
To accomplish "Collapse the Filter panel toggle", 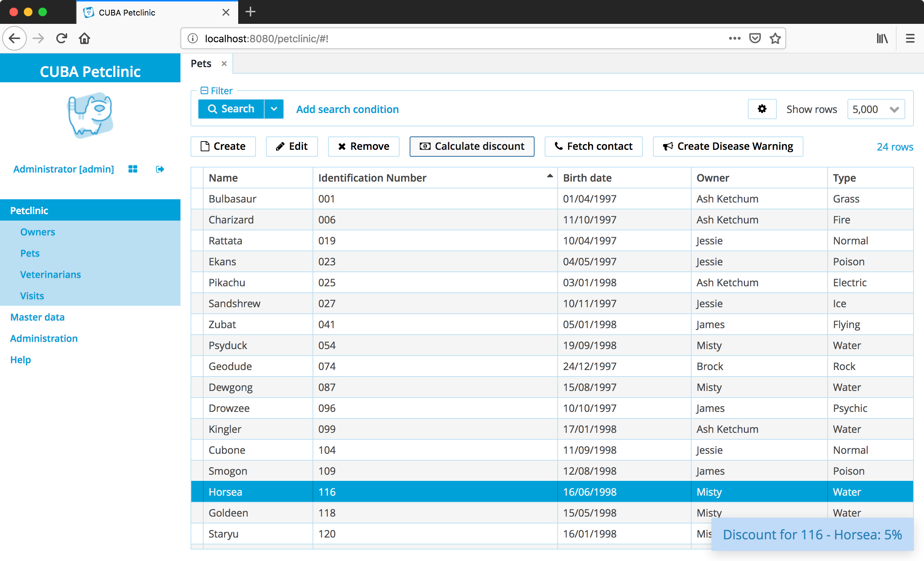I will [x=204, y=90].
